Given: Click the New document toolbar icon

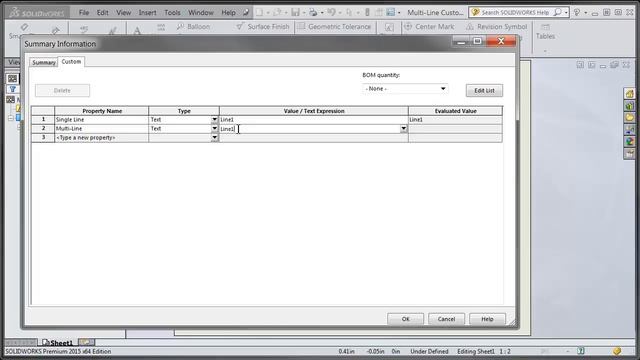Looking at the screenshot, I should click(x=259, y=13).
